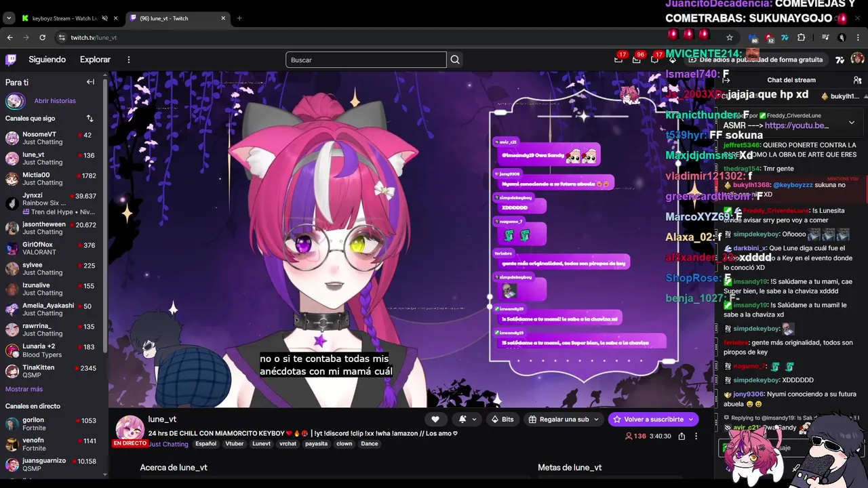Select the Vtuber tag

(x=235, y=444)
